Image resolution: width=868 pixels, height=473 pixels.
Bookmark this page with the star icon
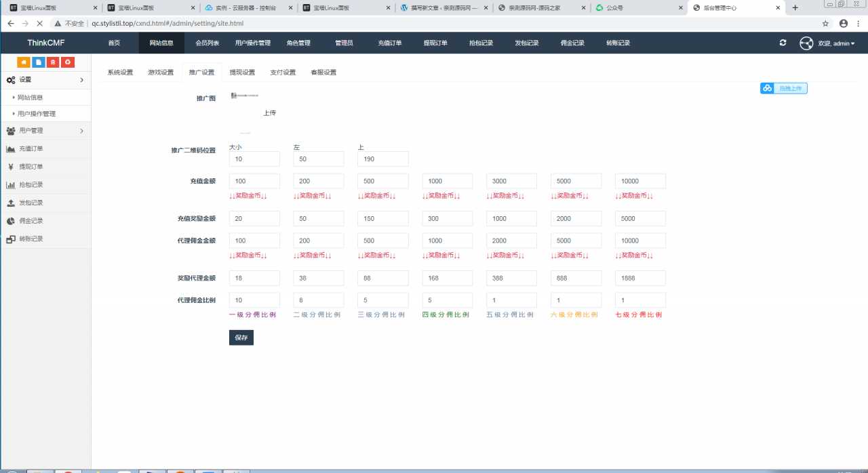825,23
